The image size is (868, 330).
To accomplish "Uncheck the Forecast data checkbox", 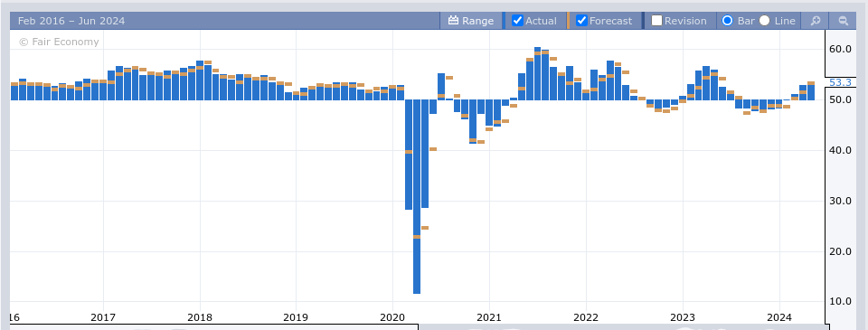I will pyautogui.click(x=581, y=21).
